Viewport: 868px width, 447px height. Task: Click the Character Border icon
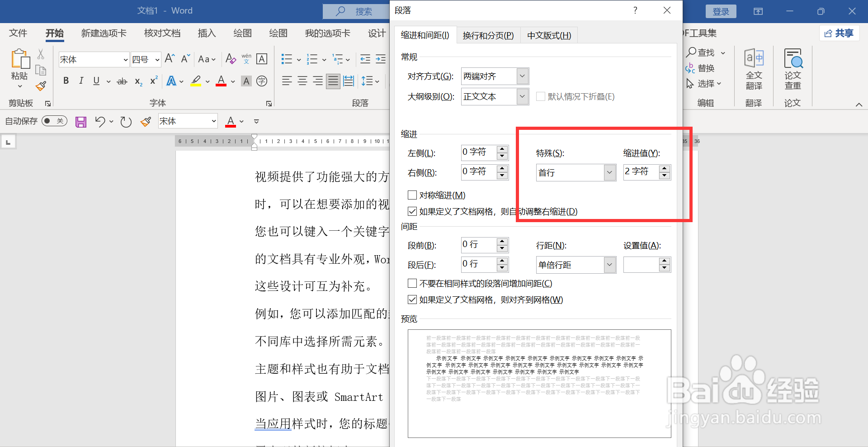[x=262, y=59]
